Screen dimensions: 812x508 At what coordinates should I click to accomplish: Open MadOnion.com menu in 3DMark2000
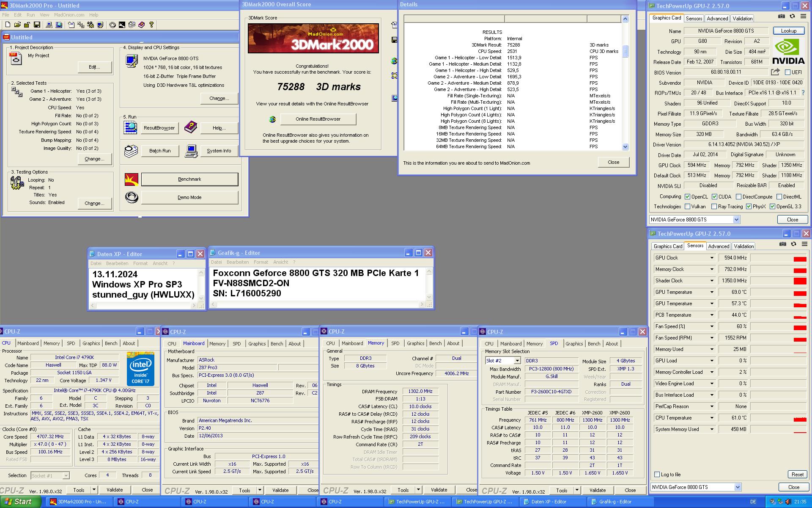(69, 15)
